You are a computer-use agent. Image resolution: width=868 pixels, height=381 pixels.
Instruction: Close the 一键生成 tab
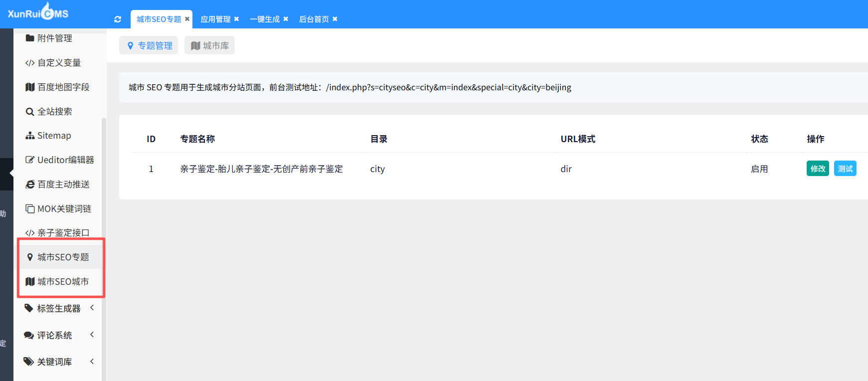(286, 19)
